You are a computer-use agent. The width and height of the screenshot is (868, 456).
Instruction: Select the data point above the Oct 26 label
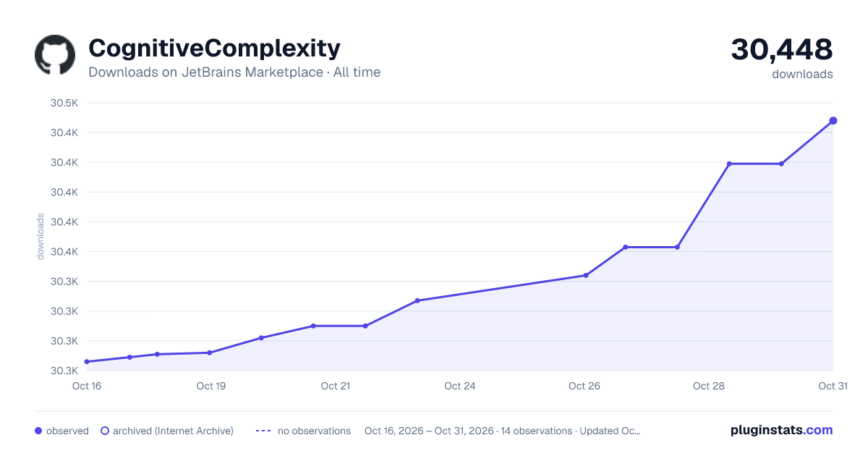(x=586, y=275)
